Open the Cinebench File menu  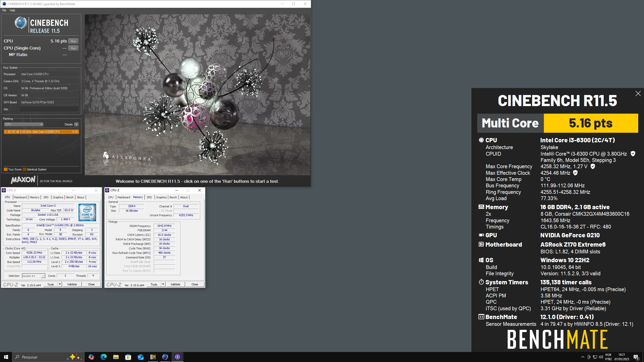coord(4,10)
